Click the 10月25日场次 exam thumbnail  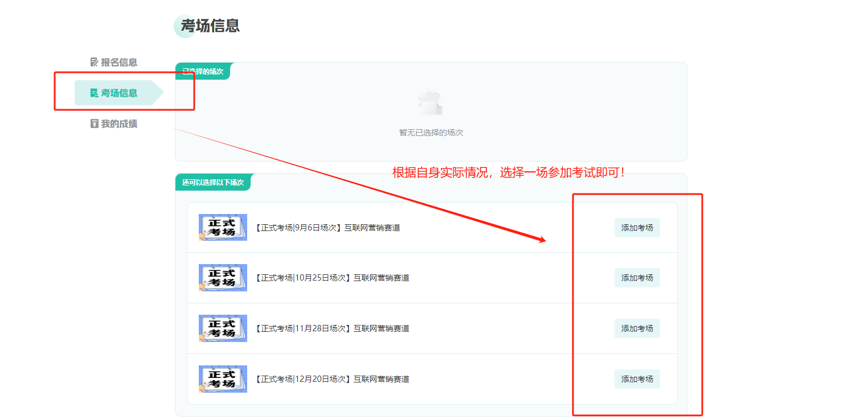click(x=223, y=278)
